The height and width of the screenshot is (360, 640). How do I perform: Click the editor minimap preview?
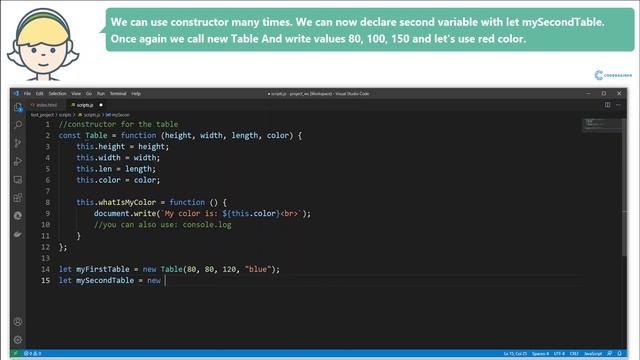602,124
